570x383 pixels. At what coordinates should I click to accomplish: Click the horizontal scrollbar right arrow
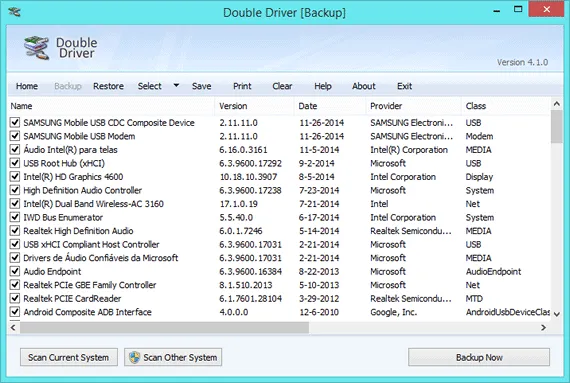(543, 327)
